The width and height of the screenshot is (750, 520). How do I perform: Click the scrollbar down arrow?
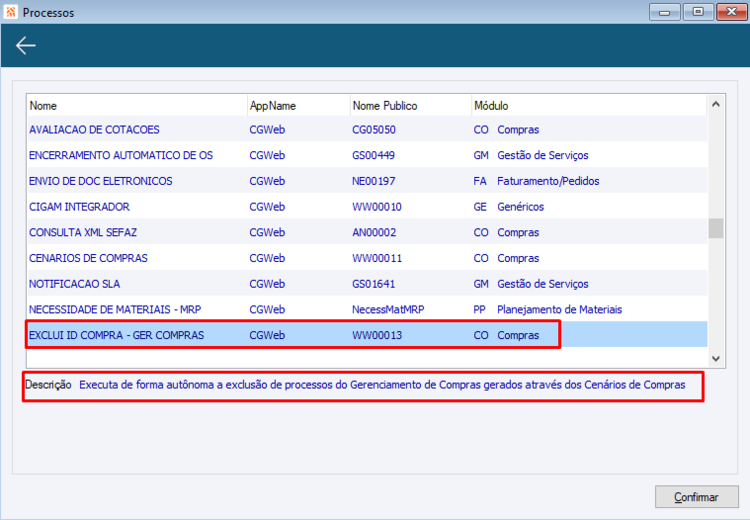716,358
